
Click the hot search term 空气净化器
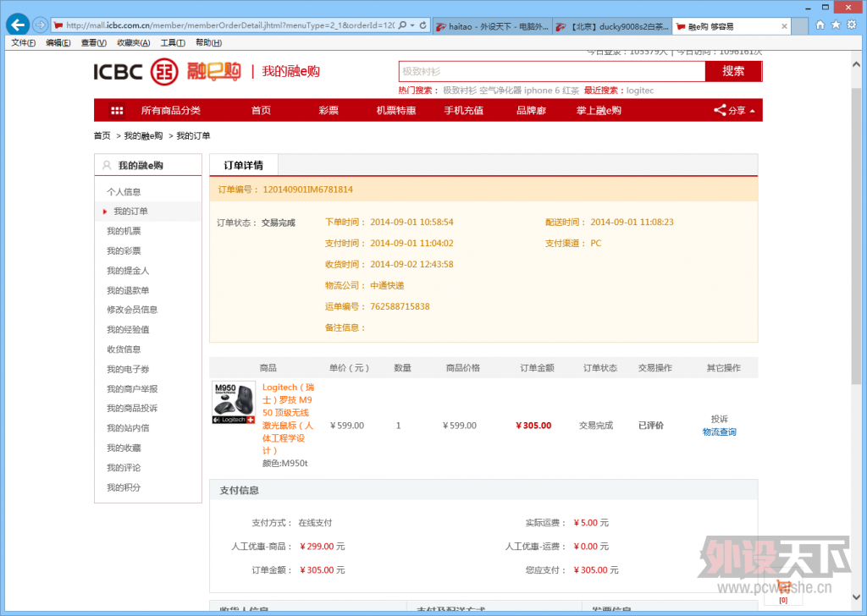(500, 91)
